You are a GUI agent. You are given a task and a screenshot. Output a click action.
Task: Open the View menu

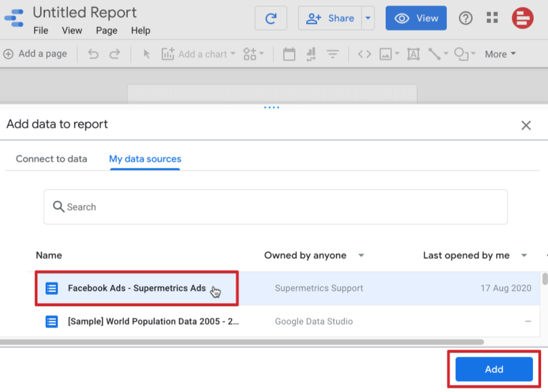coord(72,31)
